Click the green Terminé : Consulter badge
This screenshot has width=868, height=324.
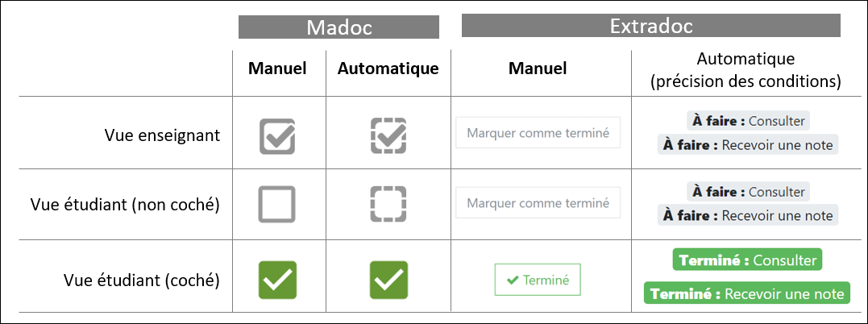click(x=746, y=260)
